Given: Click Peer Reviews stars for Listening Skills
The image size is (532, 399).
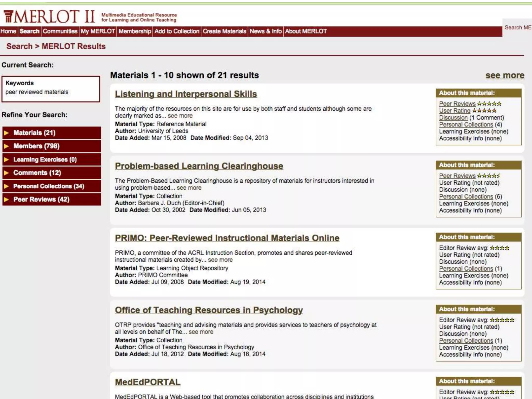Looking at the screenshot, I should [489, 104].
